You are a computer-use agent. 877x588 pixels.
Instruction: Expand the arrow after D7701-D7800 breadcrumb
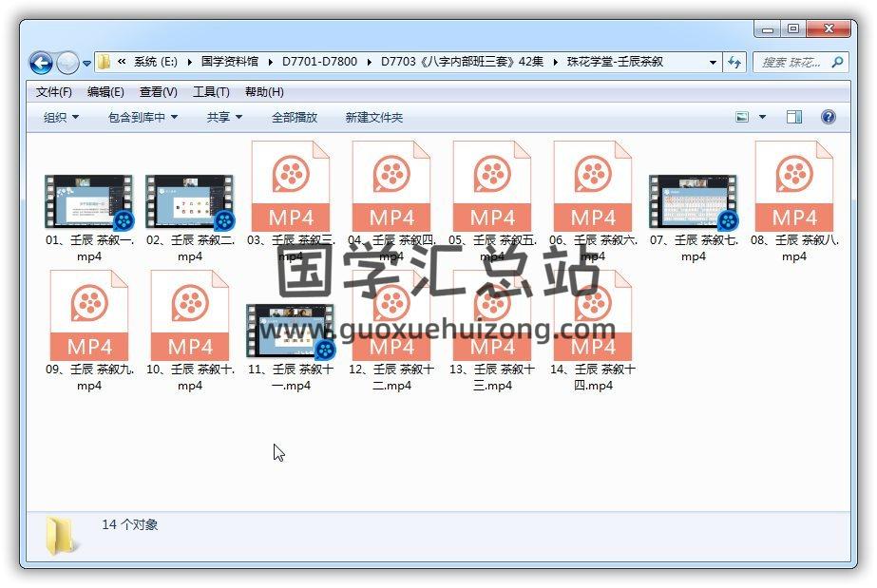click(x=370, y=62)
